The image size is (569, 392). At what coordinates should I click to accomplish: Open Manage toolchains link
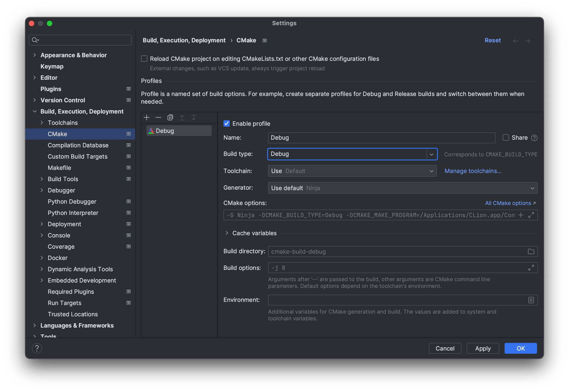coord(473,171)
